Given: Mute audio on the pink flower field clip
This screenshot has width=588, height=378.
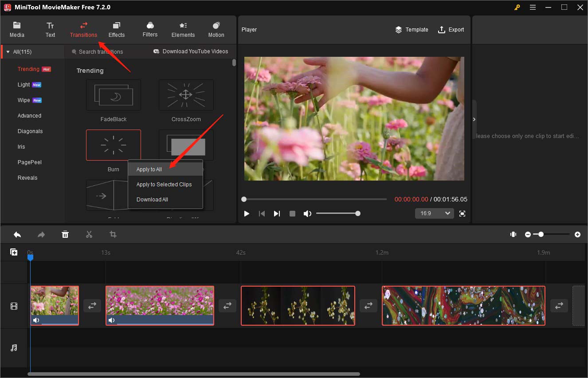Looking at the screenshot, I should click(111, 320).
